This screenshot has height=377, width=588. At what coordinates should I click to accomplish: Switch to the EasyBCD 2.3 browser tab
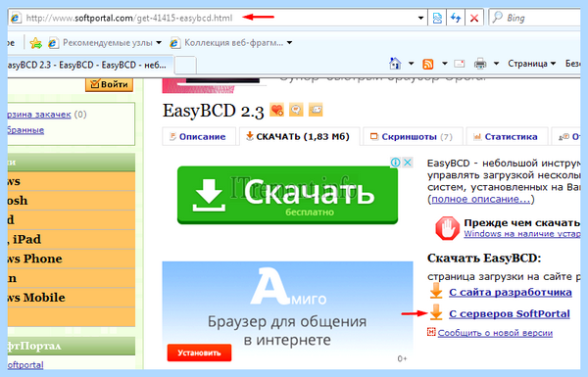click(x=89, y=65)
